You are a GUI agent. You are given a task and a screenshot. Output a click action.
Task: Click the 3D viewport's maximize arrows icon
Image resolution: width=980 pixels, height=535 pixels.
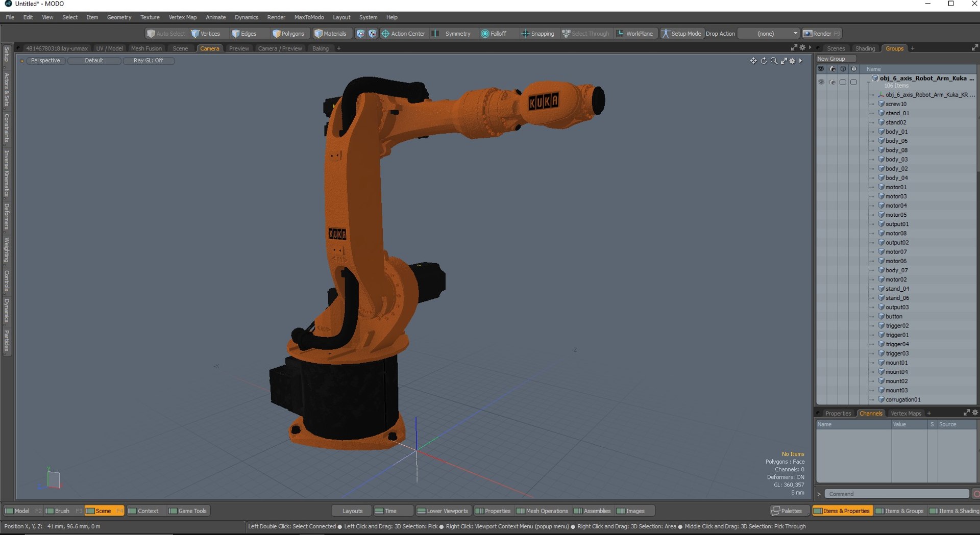tap(783, 61)
